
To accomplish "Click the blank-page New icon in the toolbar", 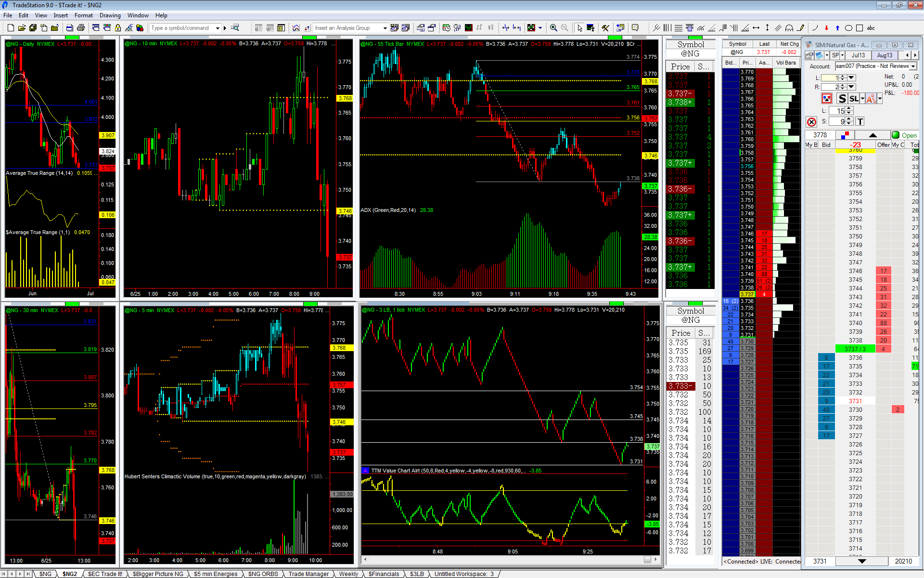I will (x=11, y=28).
